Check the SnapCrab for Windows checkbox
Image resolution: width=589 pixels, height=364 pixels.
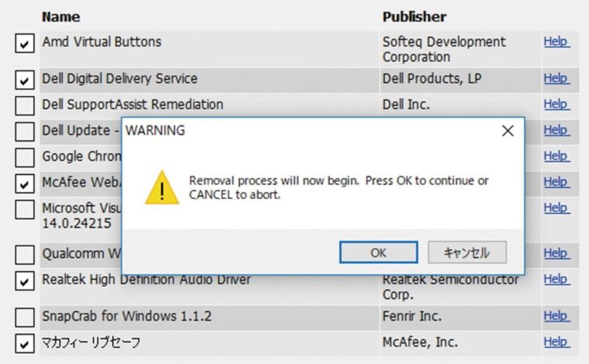pyautogui.click(x=25, y=318)
